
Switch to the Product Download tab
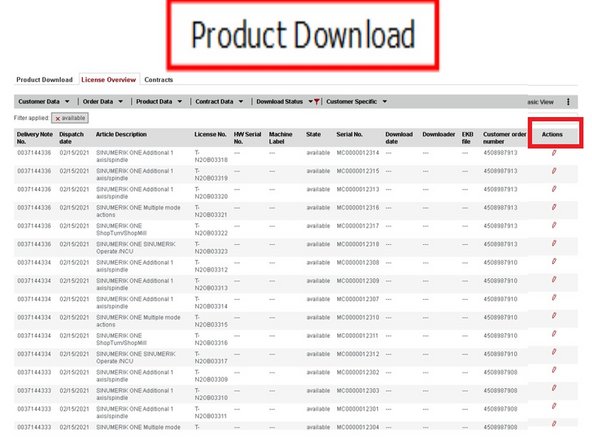pyautogui.click(x=45, y=80)
